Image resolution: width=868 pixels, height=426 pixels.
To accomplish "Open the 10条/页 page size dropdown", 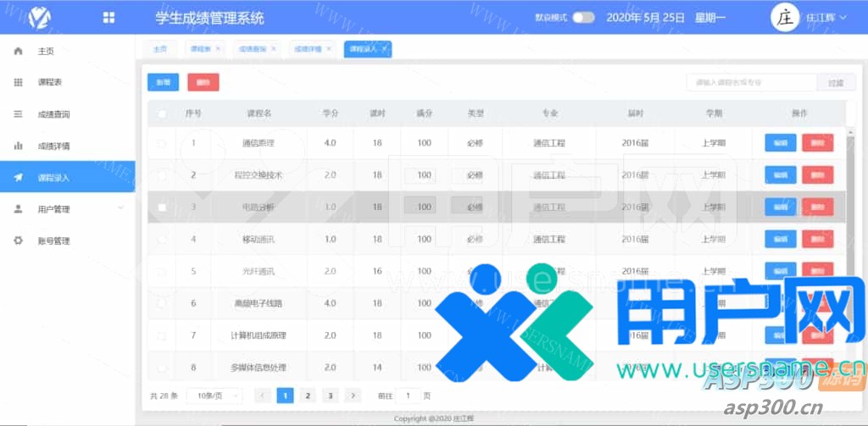I will click(214, 396).
